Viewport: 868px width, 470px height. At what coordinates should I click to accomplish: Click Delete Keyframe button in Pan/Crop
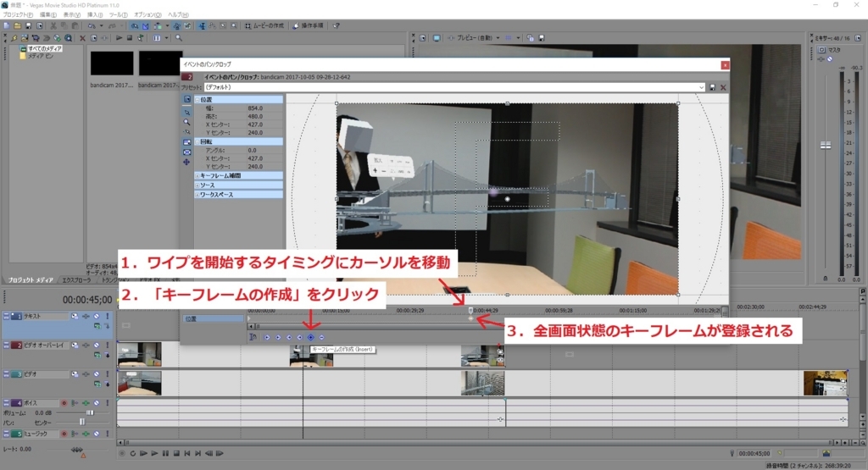pyautogui.click(x=321, y=337)
